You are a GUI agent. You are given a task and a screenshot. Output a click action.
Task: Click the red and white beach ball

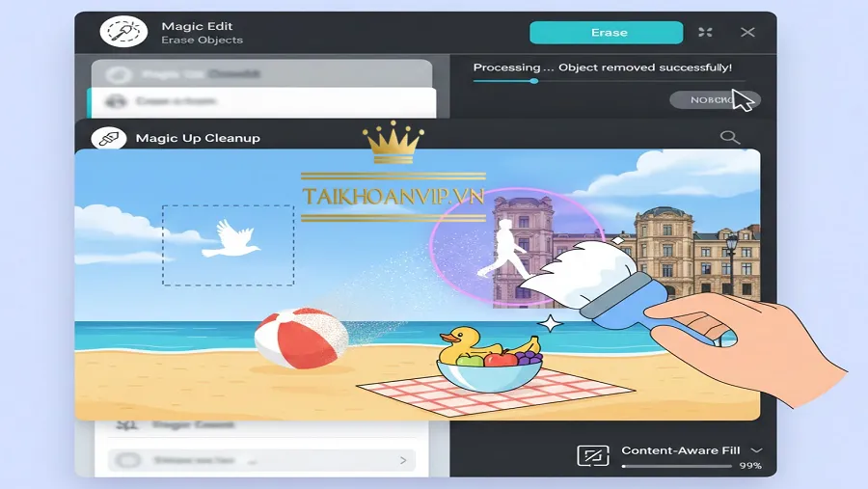point(301,338)
